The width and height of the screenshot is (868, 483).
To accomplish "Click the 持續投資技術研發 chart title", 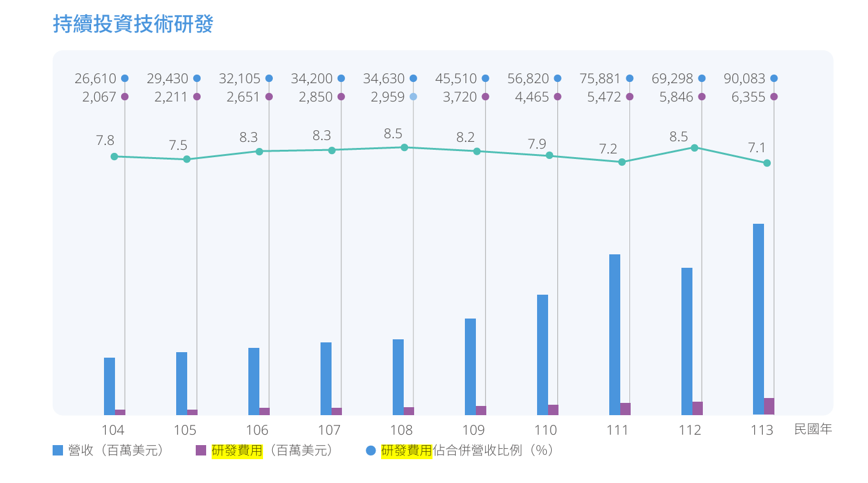I will [x=133, y=24].
